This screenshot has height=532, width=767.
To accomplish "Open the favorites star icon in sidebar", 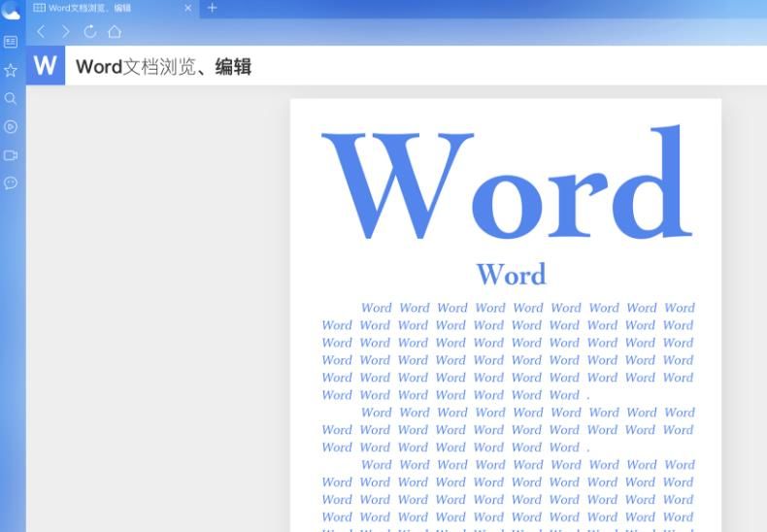I will 11,71.
